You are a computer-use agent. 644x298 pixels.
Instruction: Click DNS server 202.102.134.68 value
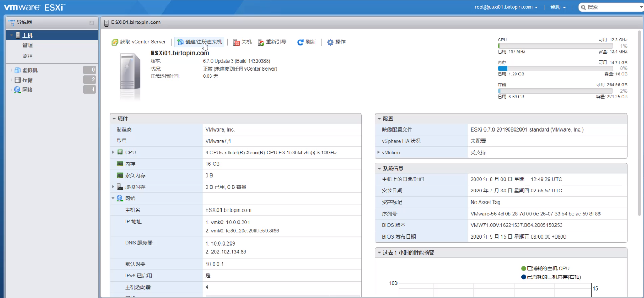point(226,252)
